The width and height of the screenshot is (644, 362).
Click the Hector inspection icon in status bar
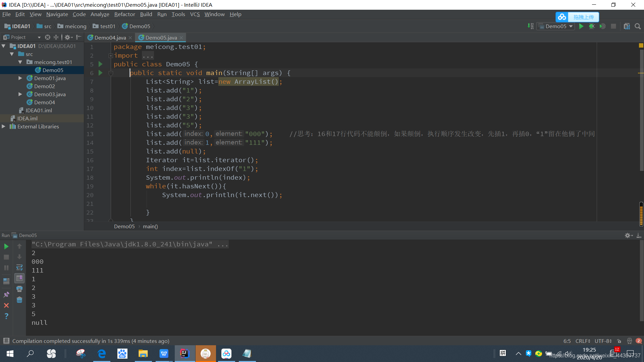coord(630,341)
